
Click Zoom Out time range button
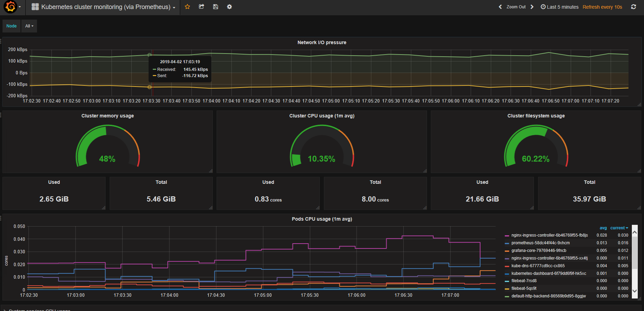[x=516, y=7]
